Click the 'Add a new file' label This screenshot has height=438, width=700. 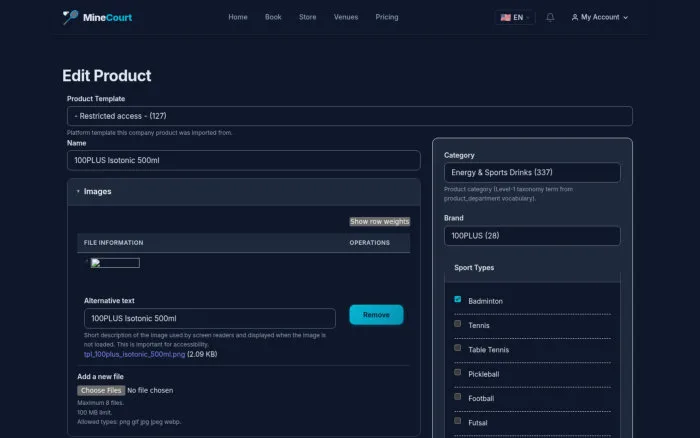(x=100, y=377)
